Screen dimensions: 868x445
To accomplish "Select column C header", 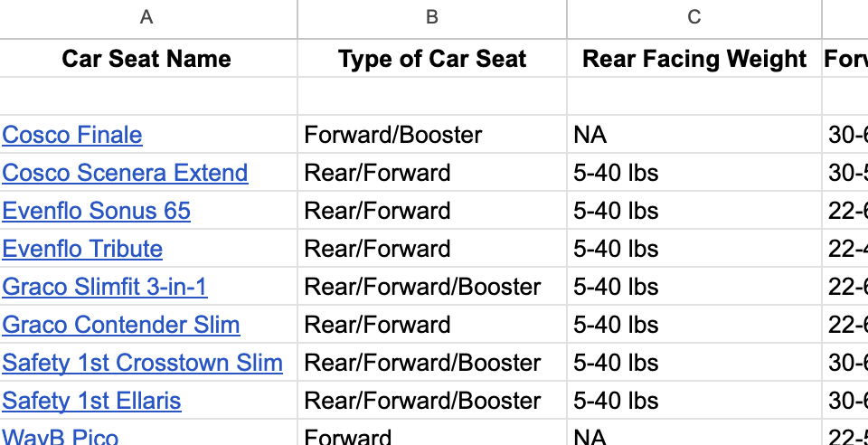I will [x=694, y=17].
